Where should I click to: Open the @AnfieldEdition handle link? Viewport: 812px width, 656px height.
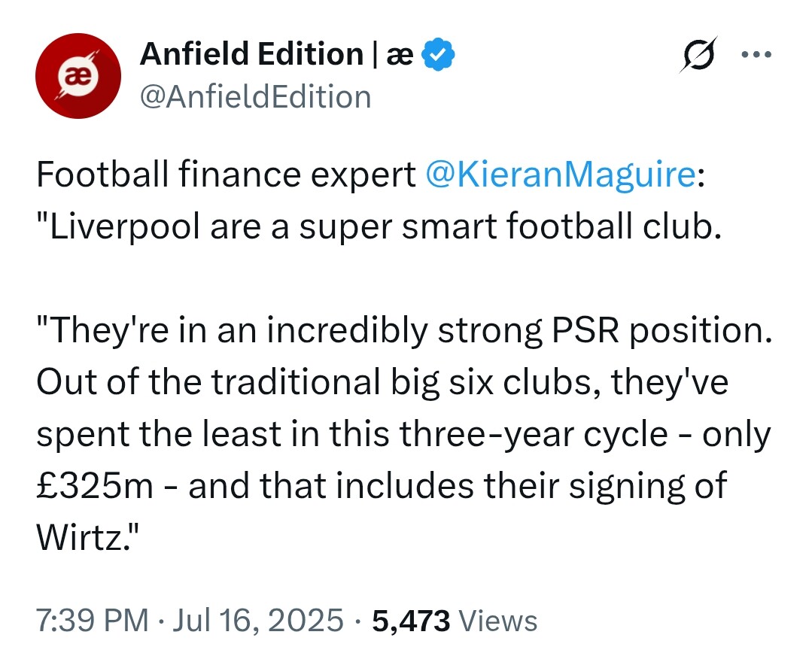pos(256,97)
